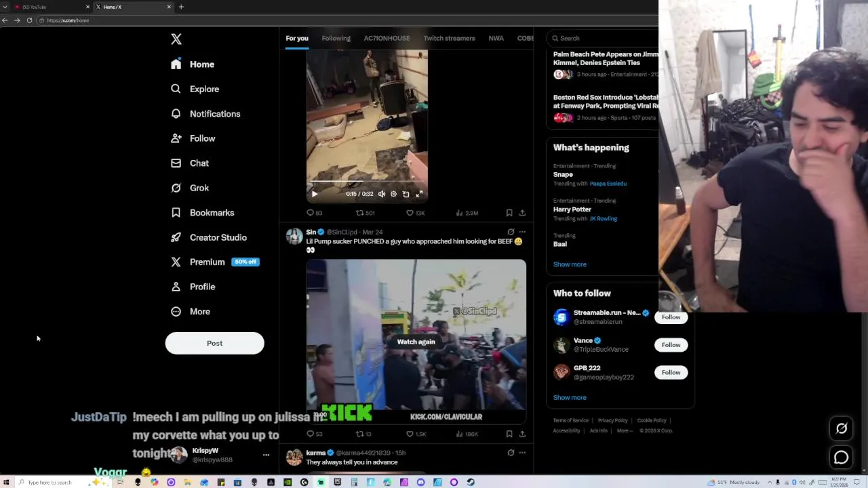The width and height of the screenshot is (868, 488).
Task: Repost the post with 501 reposts
Action: [x=366, y=213]
